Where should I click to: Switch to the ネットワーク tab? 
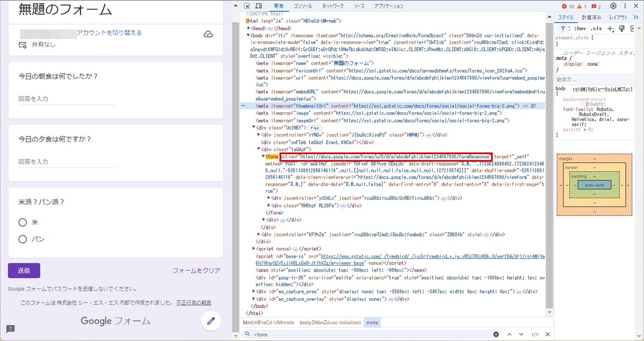[x=333, y=6]
